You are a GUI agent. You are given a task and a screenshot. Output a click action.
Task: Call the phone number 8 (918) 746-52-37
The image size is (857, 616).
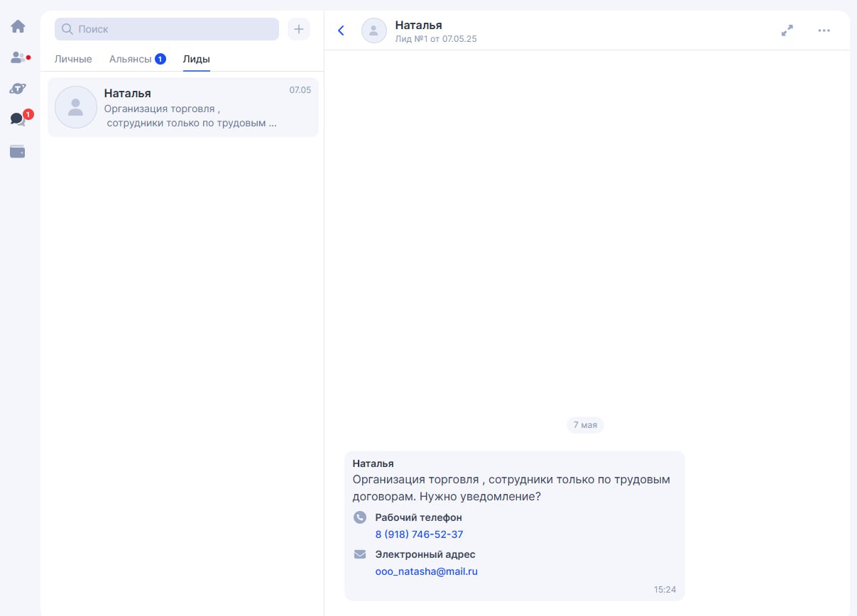(x=419, y=534)
